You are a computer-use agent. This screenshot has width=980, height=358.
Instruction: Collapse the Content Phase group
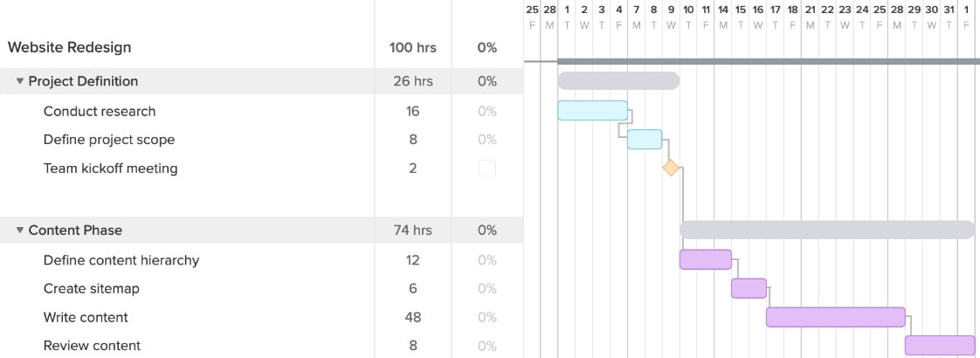[x=20, y=231]
